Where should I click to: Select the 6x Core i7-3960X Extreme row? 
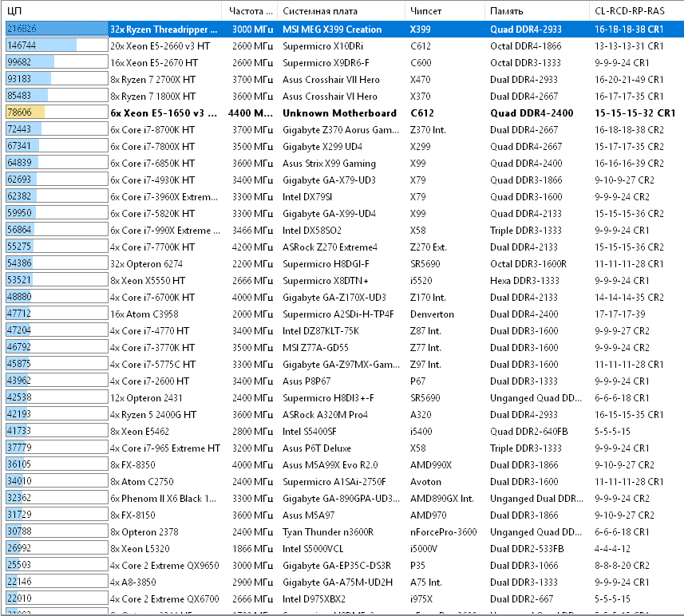tap(345, 197)
